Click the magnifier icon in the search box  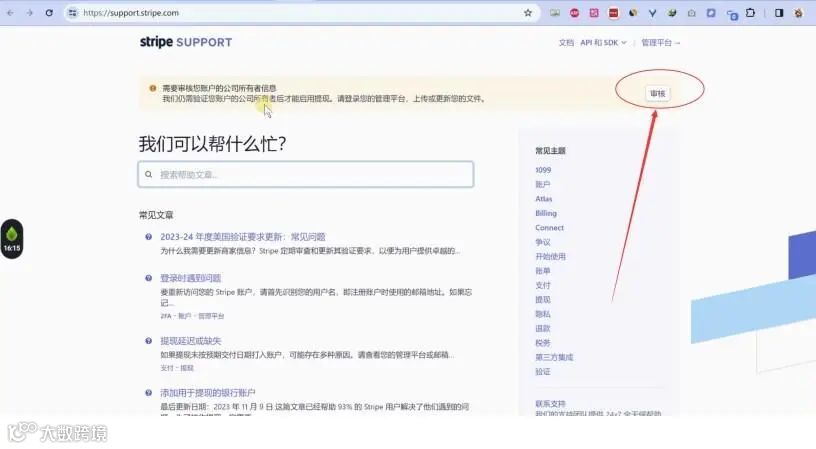[148, 174]
